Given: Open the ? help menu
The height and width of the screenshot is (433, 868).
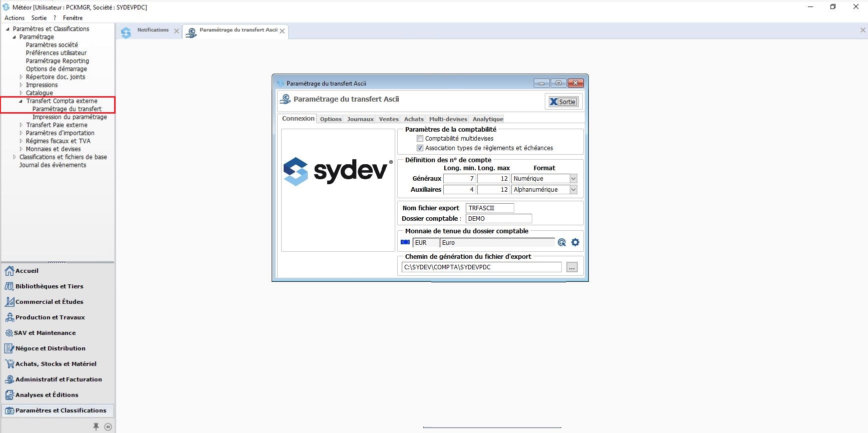Looking at the screenshot, I should 55,18.
